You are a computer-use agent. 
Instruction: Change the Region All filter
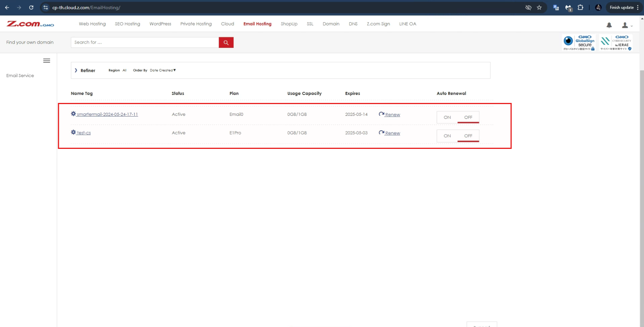(x=125, y=70)
